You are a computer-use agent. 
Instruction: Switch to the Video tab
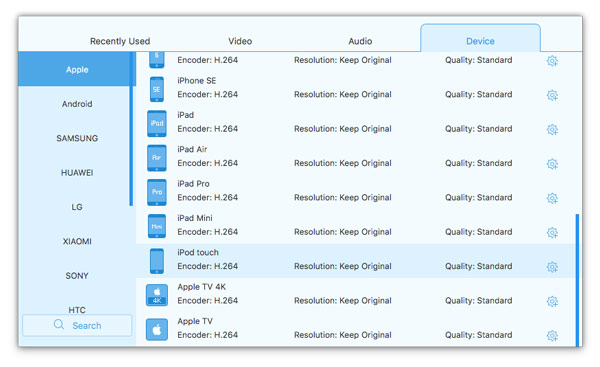[240, 41]
